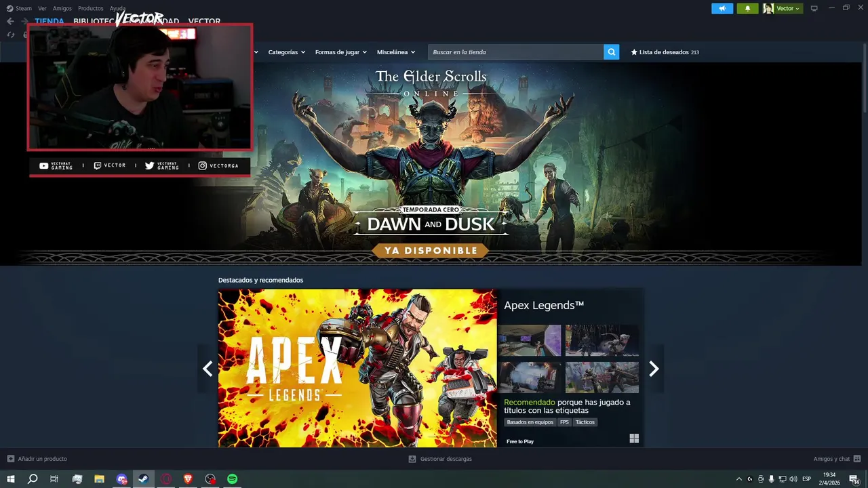Click the Windows platform icon on Apex
Screen dimensions: 868x488
(634, 439)
